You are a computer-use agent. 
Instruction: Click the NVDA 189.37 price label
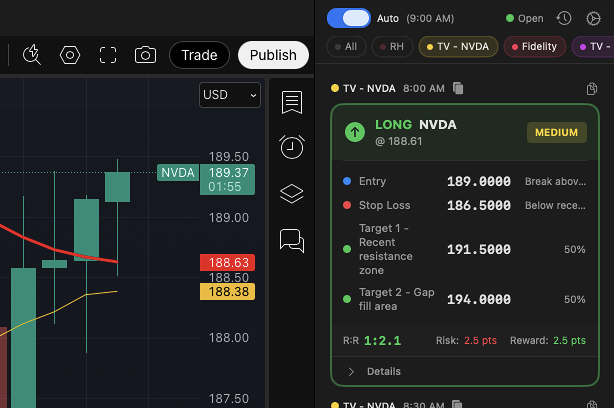[x=206, y=180]
